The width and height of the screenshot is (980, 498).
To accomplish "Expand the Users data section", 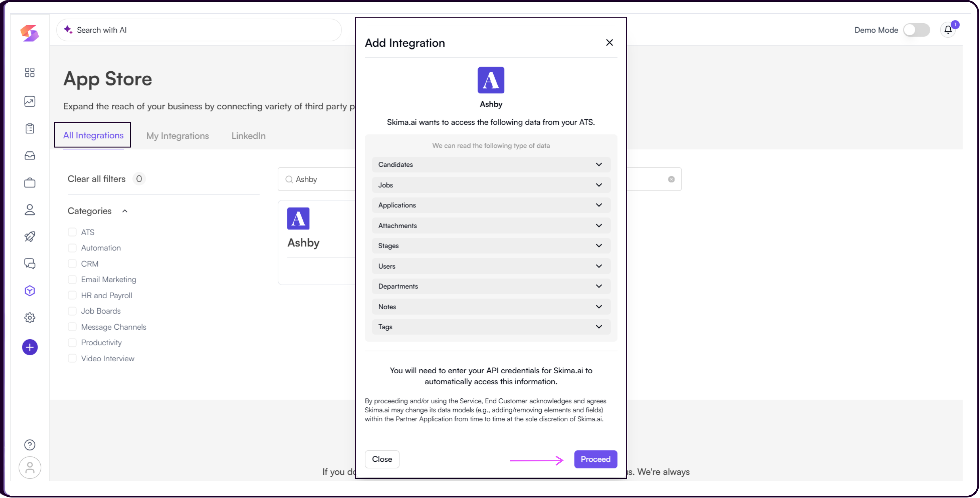I will pos(491,266).
